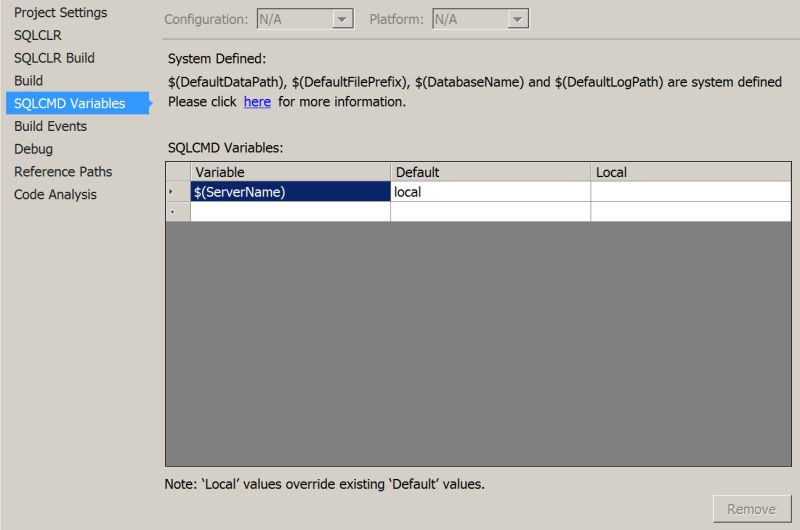Click the Default column header

(x=490, y=172)
